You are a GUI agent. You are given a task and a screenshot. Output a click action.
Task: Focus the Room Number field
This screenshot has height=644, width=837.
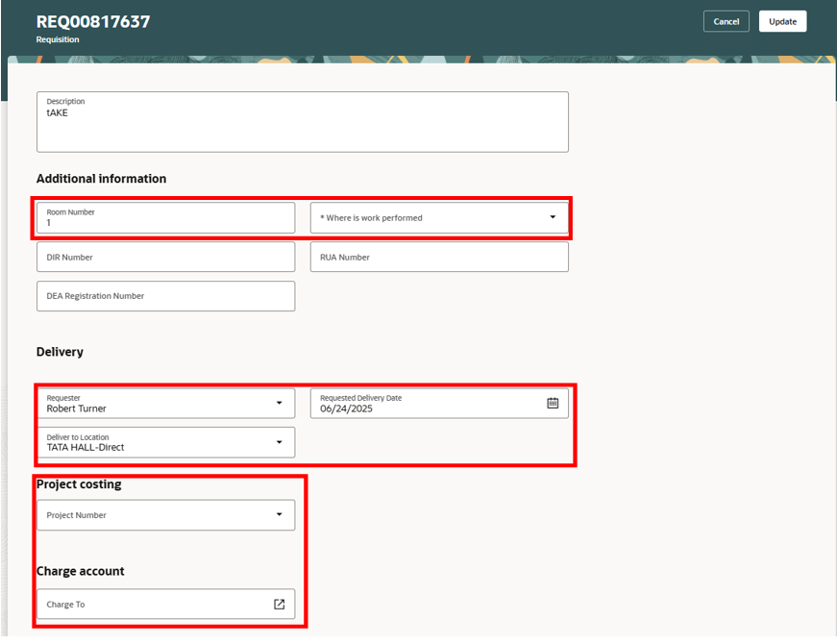click(165, 217)
